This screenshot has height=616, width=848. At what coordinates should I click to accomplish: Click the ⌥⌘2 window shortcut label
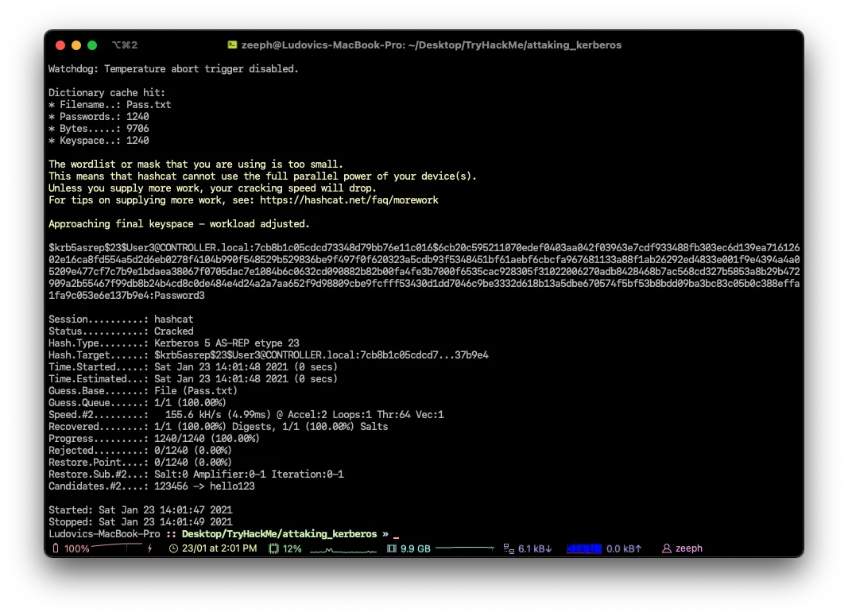click(x=125, y=45)
